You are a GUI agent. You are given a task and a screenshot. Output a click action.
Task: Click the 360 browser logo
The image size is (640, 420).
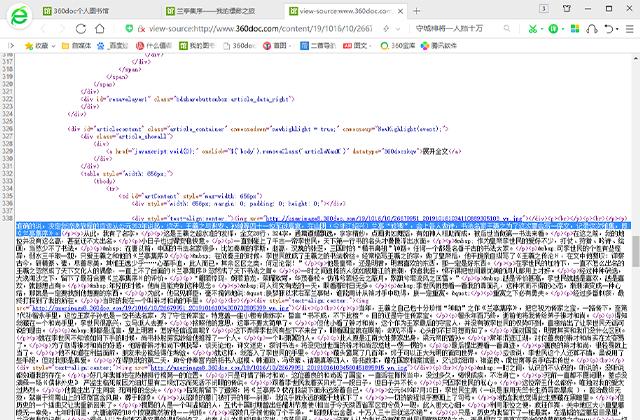coord(22,20)
